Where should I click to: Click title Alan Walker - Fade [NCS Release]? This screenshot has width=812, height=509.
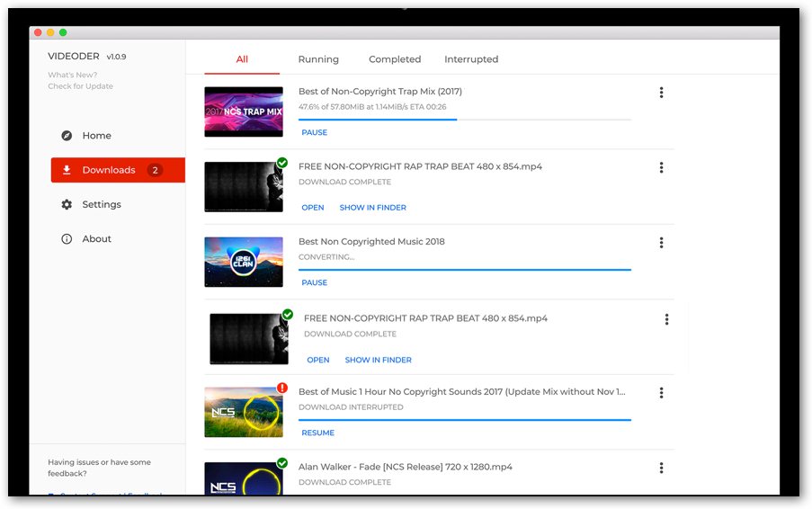(405, 467)
